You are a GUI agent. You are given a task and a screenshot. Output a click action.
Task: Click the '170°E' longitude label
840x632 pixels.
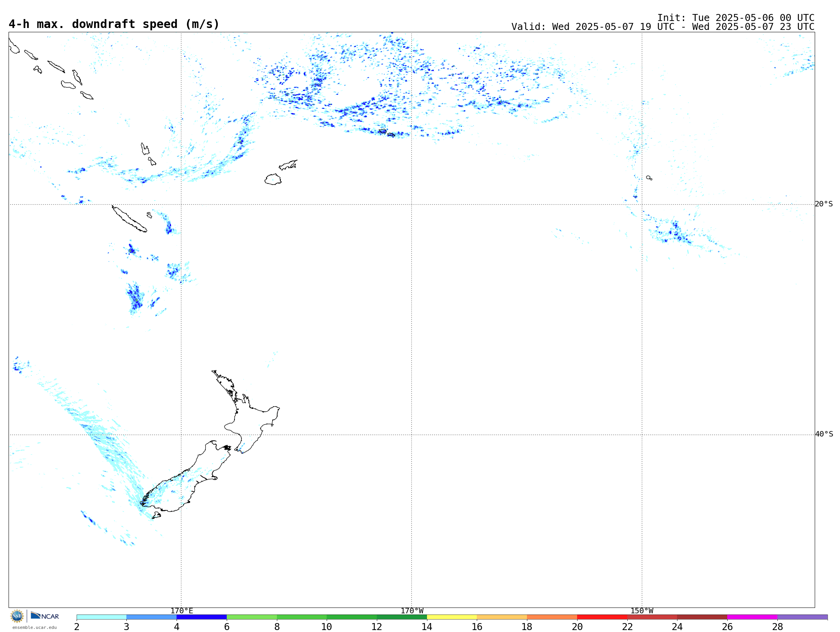pos(182,611)
